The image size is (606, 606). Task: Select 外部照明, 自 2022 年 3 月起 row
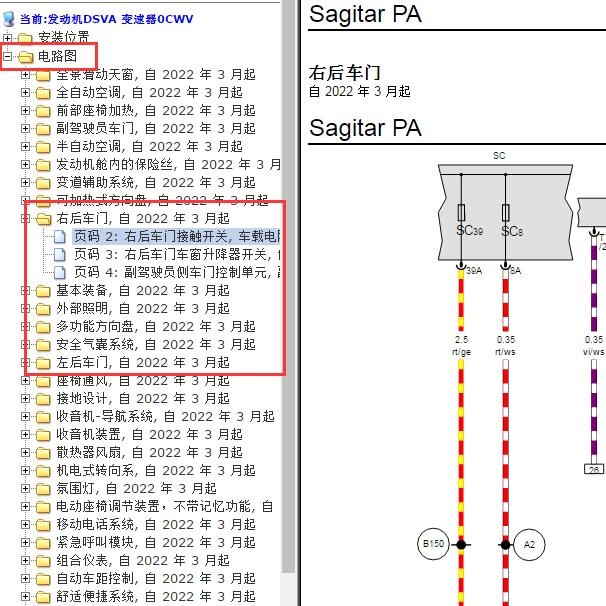click(x=143, y=308)
